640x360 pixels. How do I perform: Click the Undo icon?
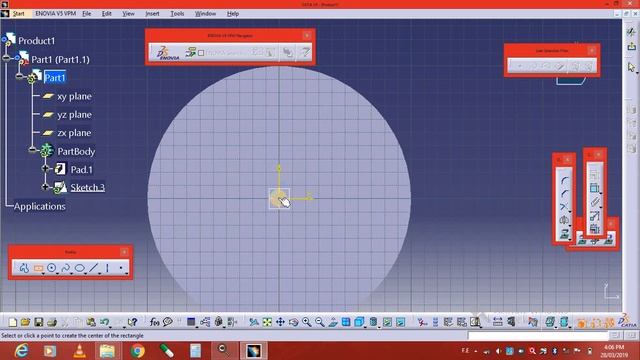[104, 322]
